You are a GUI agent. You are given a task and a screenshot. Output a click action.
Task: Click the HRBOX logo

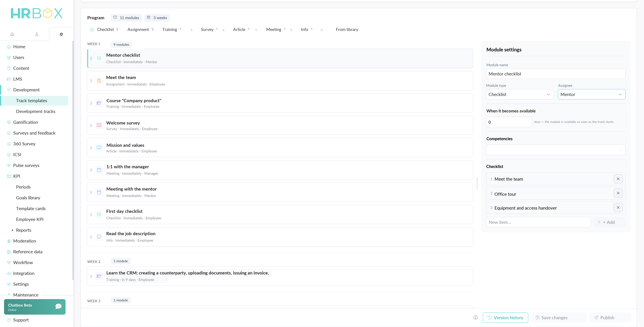coord(37,13)
